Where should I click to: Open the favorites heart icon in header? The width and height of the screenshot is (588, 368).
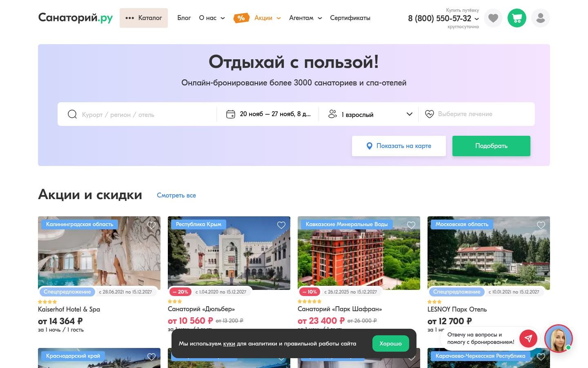point(493,18)
